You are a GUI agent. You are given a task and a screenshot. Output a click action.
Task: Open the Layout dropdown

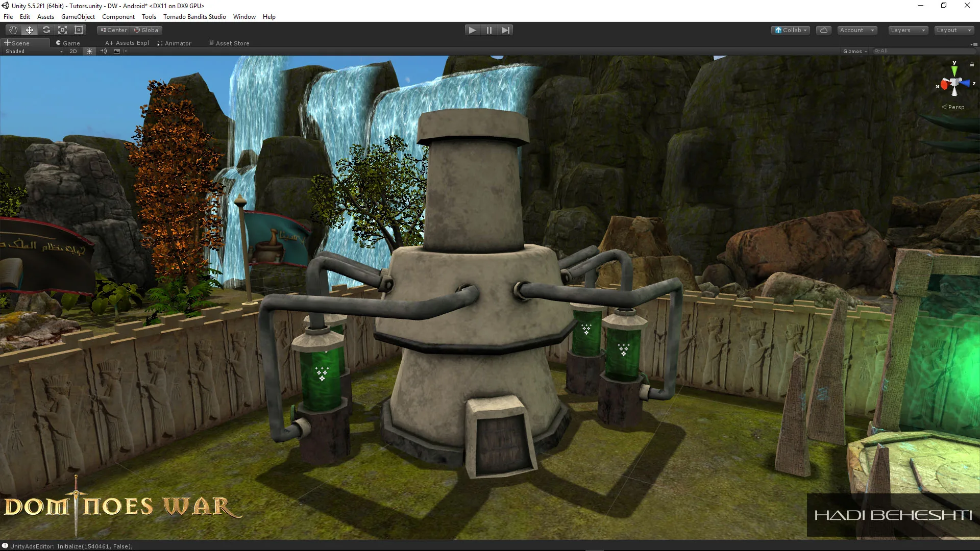(x=954, y=30)
